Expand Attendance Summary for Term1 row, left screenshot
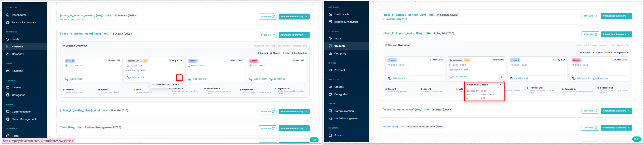The width and height of the screenshot is (644, 145). pyautogui.click(x=294, y=129)
